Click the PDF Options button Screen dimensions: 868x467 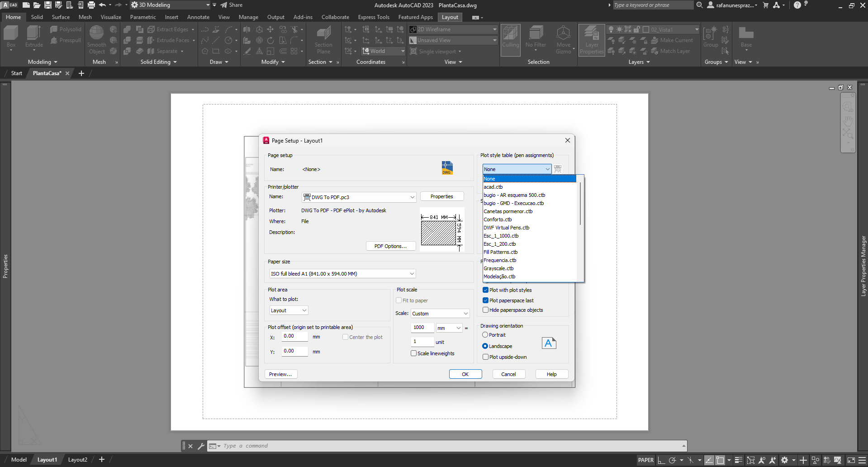click(x=390, y=246)
